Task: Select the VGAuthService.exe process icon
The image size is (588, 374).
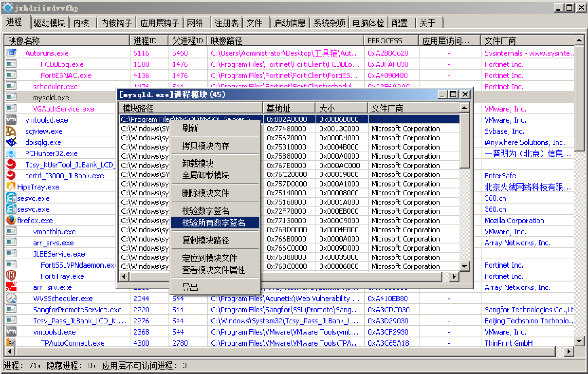Action: click(11, 108)
